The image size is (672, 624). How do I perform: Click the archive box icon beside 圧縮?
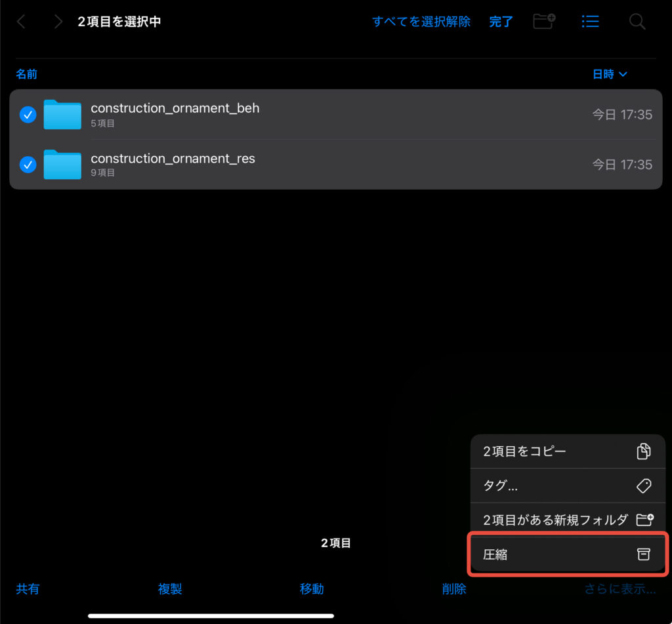[x=644, y=554]
